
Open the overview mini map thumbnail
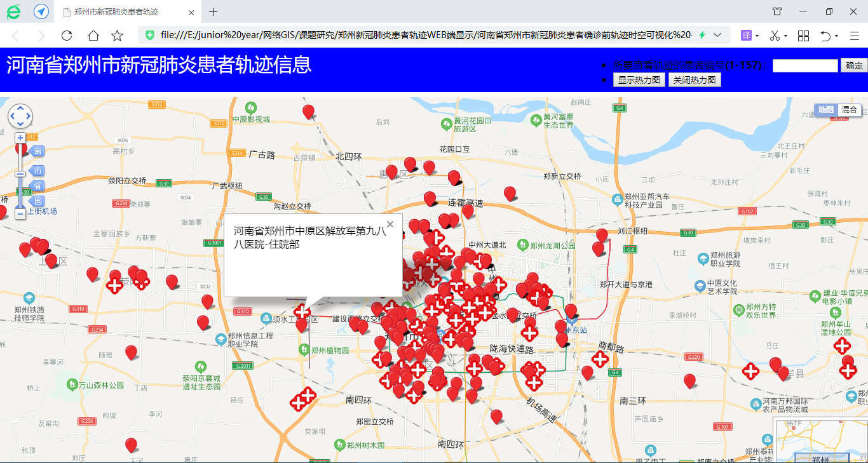(820, 440)
